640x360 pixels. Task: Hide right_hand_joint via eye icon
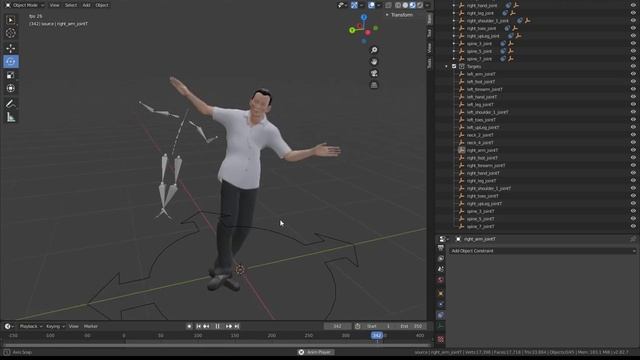633,5
